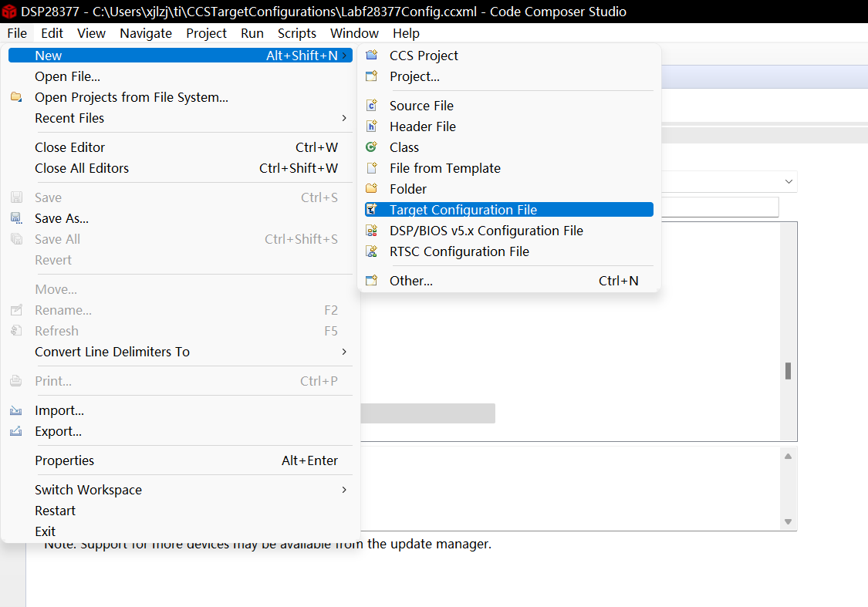Image resolution: width=868 pixels, height=607 pixels.
Task: Click the Import icon in File menu
Action: [16, 410]
